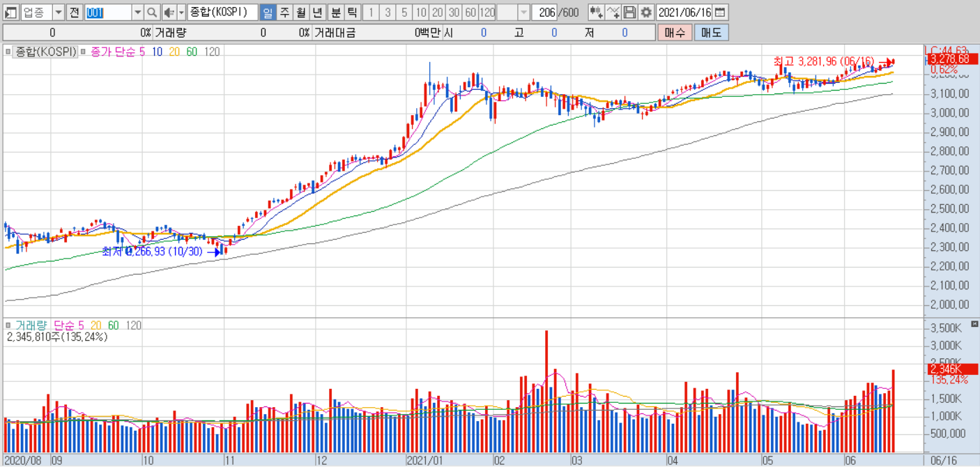Click the square marker before 종가 단순 legend
Screen dimensions: 980x467
click(x=83, y=51)
